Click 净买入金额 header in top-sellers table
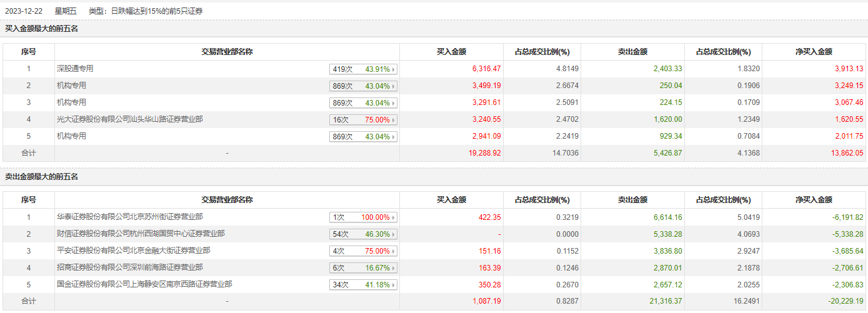The height and width of the screenshot is (313, 868). point(814,200)
